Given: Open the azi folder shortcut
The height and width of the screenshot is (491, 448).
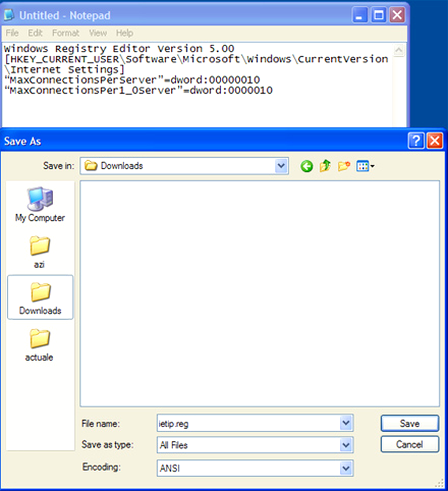Looking at the screenshot, I should (x=39, y=253).
